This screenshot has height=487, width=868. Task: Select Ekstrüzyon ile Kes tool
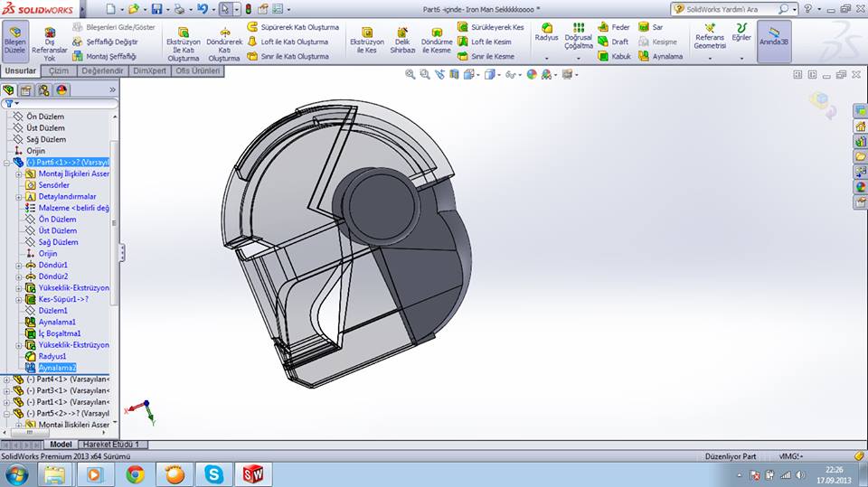coord(366,41)
